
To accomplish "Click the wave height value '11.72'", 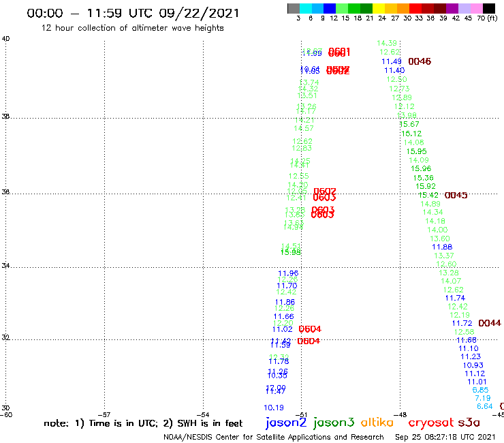I will click(x=462, y=323).
